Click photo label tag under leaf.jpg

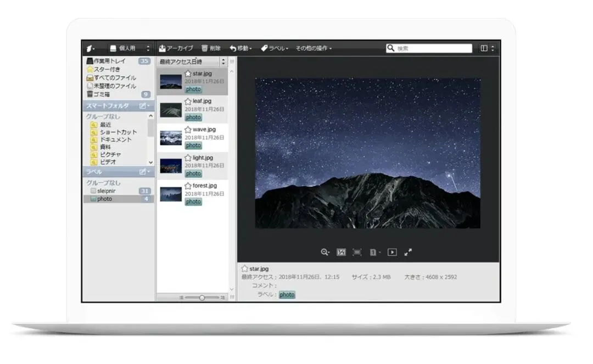(x=193, y=117)
